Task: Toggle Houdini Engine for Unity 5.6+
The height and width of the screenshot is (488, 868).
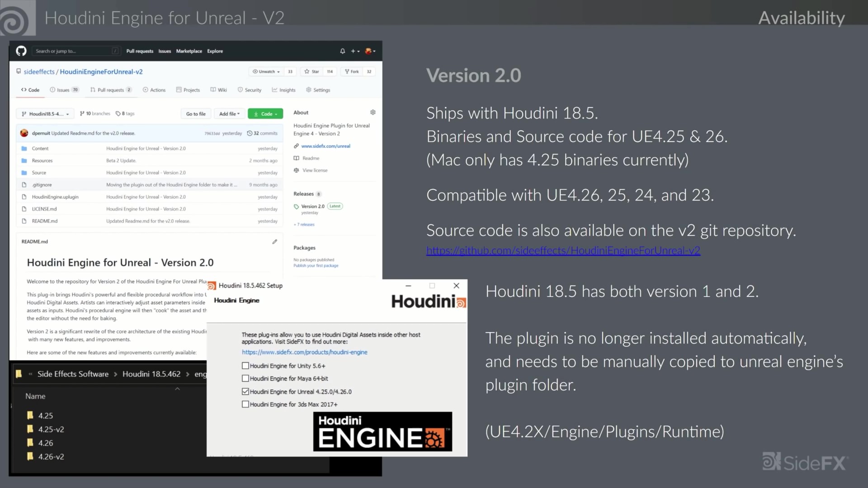Action: coord(245,365)
